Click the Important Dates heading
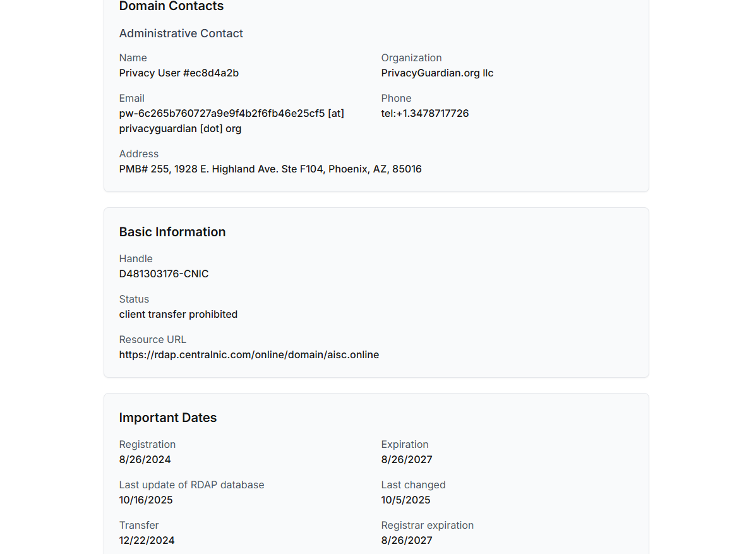 pyautogui.click(x=167, y=418)
